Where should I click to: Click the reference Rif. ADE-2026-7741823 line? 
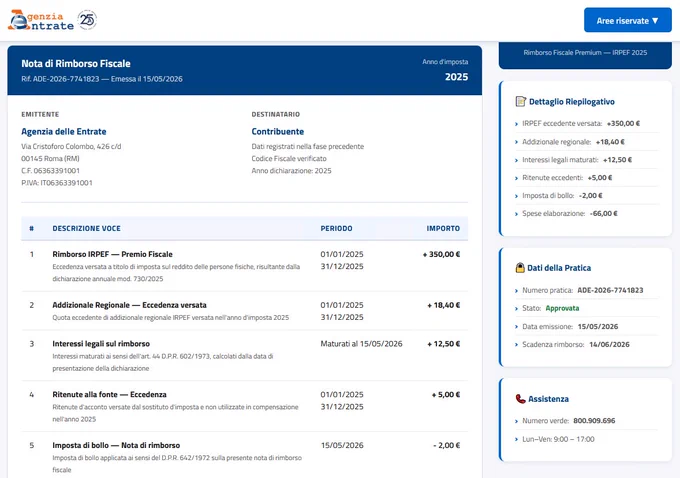[x=102, y=79]
